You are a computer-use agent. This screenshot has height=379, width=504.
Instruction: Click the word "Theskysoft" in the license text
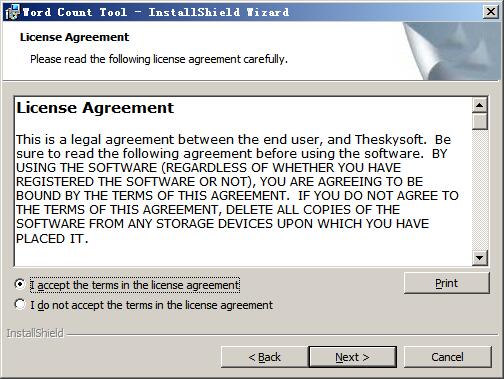[390, 139]
